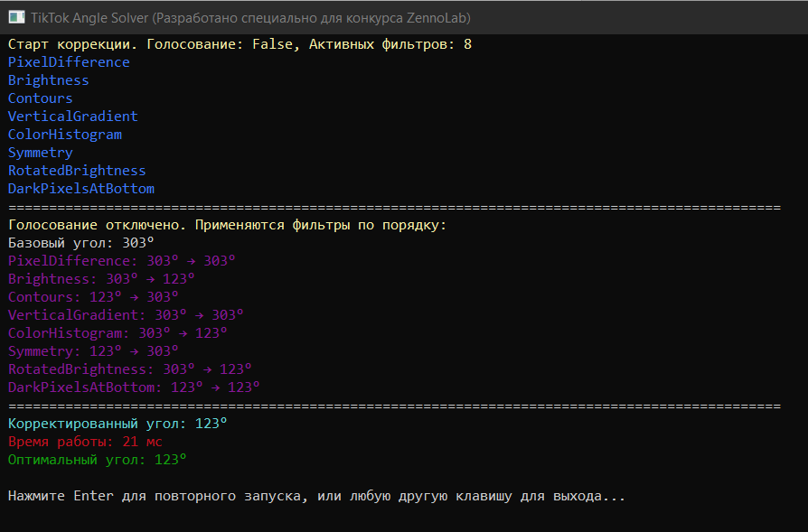808x532 pixels.
Task: Click the "Базовый угол: 303°" line
Action: [x=81, y=243]
